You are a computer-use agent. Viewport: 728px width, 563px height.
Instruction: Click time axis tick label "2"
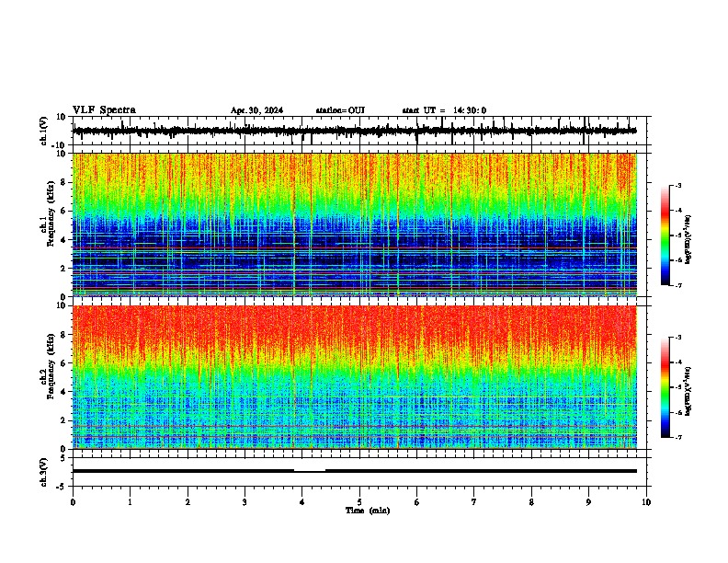tap(188, 502)
